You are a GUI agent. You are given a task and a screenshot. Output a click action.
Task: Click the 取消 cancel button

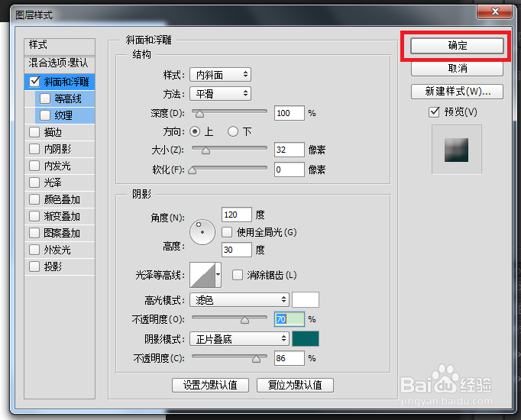(457, 69)
